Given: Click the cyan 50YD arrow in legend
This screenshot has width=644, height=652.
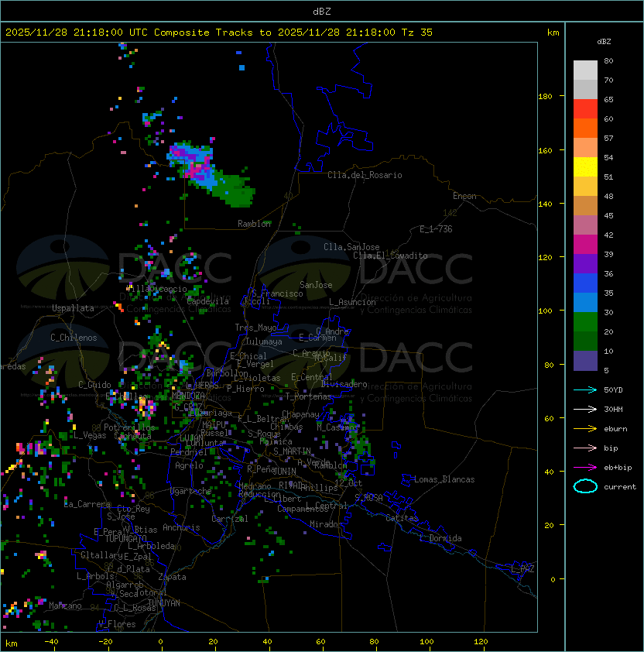Looking at the screenshot, I should click(x=585, y=389).
